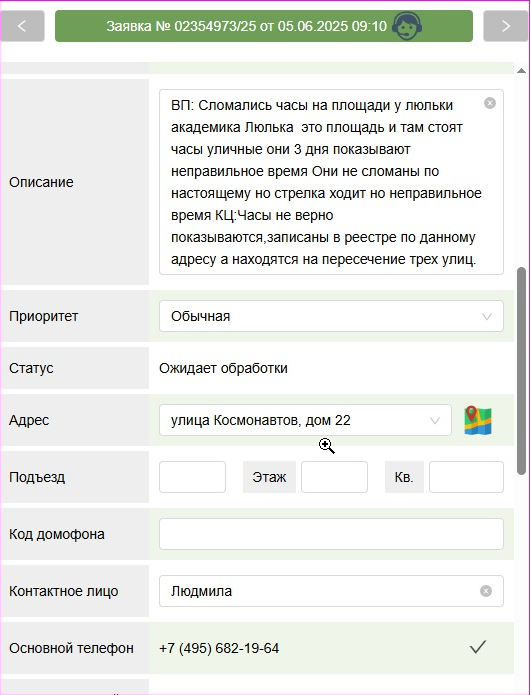Screen dimensions: 531x695
Task: Click the phone number +7 (495) 682-19-64
Action: (x=219, y=648)
